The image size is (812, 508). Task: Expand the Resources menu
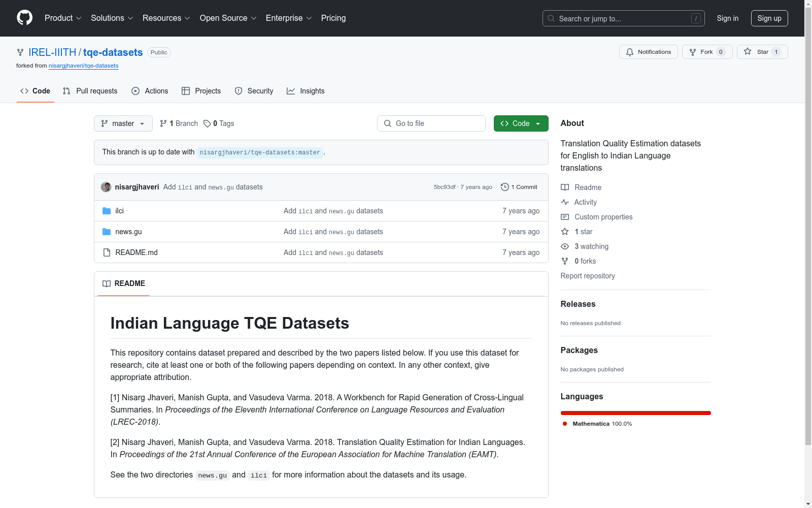pos(166,18)
